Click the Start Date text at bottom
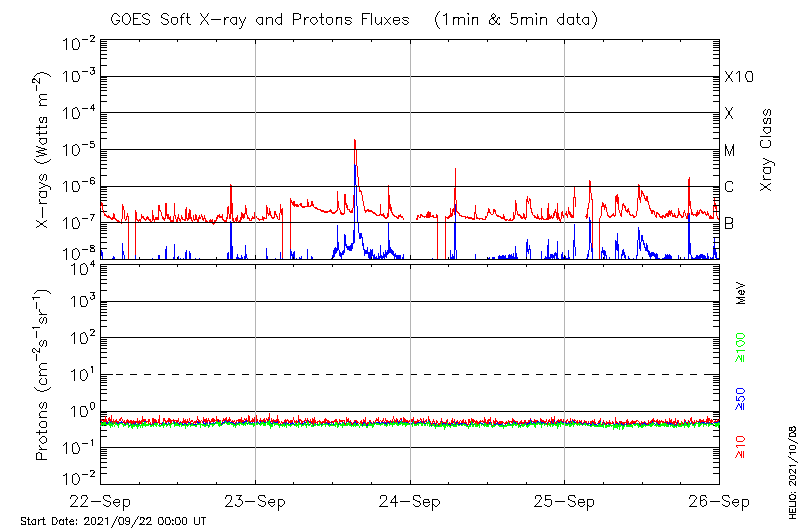 pyautogui.click(x=113, y=521)
